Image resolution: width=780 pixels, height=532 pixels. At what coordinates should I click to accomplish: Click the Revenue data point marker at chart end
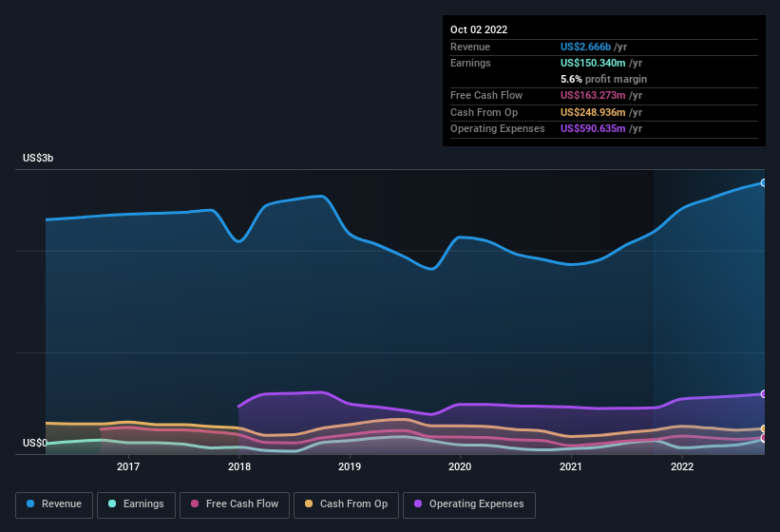[x=764, y=183]
